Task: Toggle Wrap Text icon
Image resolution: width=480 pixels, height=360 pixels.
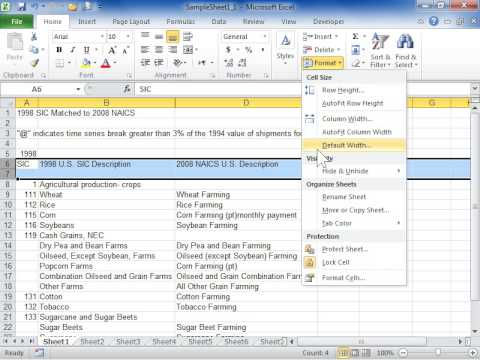Action: tap(188, 37)
